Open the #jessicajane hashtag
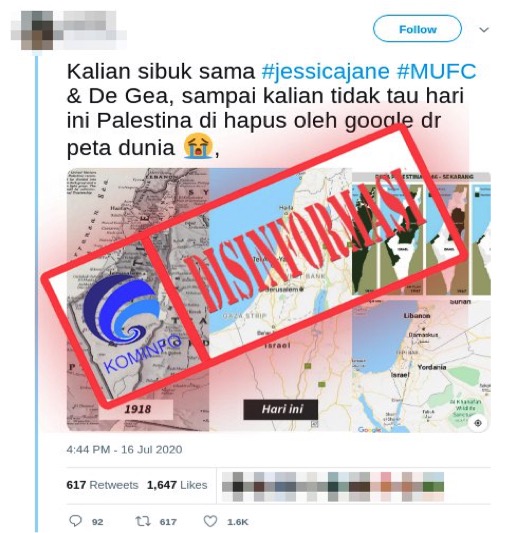Screen dimensions: 516x533 [325, 71]
